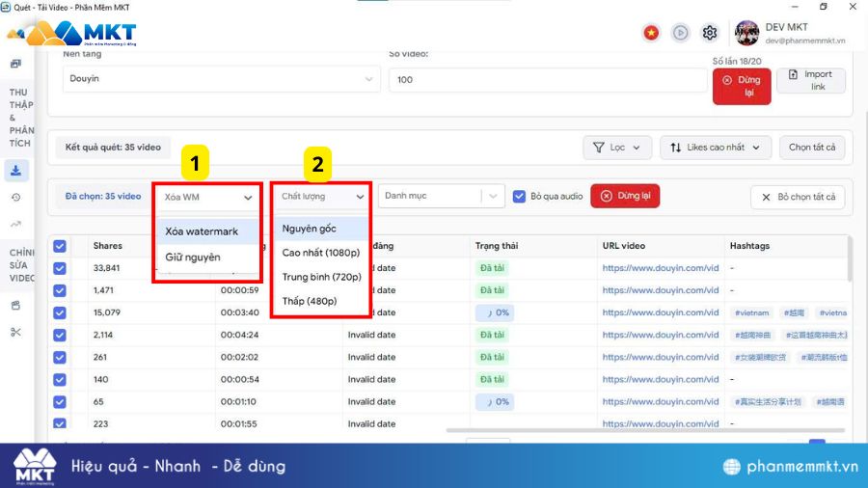This screenshot has width=868, height=488.
Task: Click the DEV MKT profile avatar
Action: pyautogui.click(x=746, y=33)
